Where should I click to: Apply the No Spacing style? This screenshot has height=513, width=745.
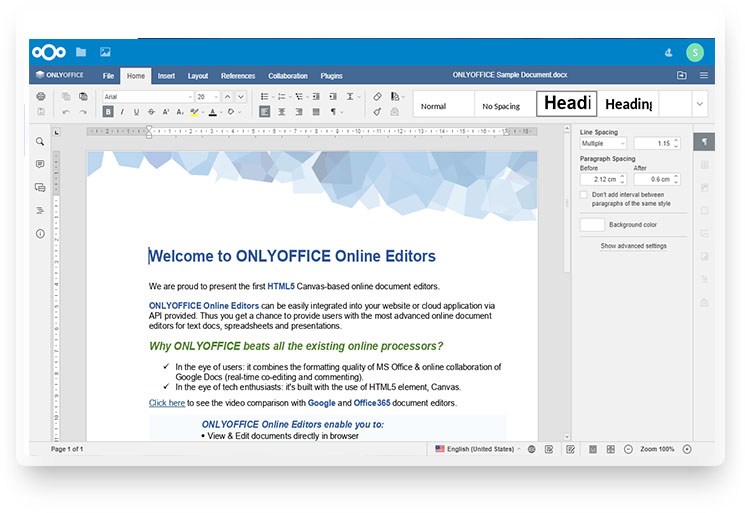tap(505, 104)
